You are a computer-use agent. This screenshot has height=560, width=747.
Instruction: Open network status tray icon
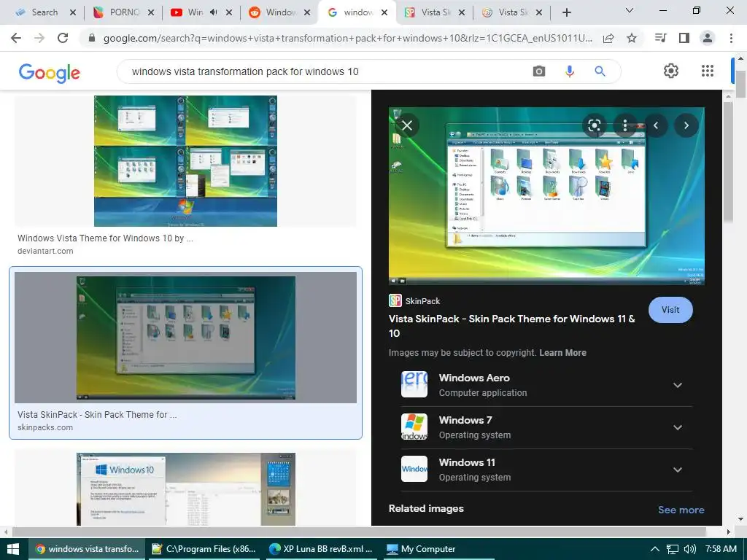point(672,549)
